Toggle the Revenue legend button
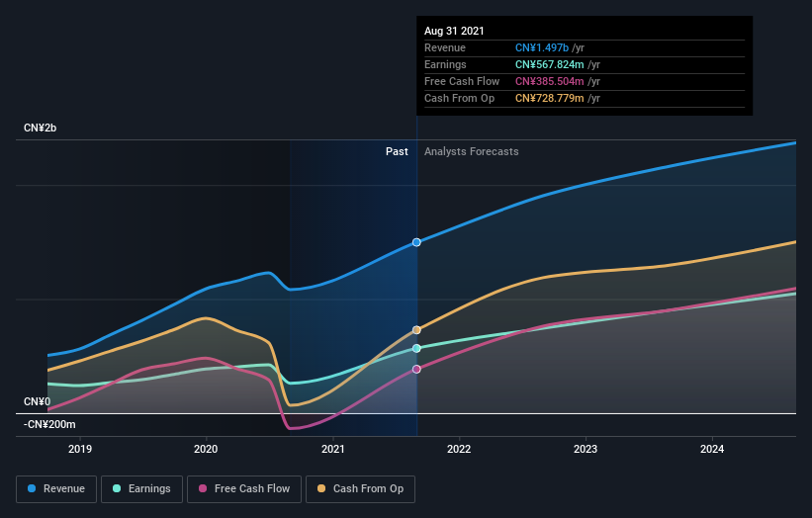This screenshot has height=518, width=812. coord(56,489)
